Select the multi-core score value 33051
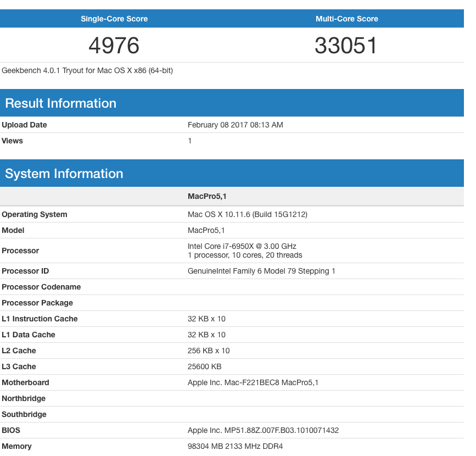The width and height of the screenshot is (476, 456). coord(346,46)
